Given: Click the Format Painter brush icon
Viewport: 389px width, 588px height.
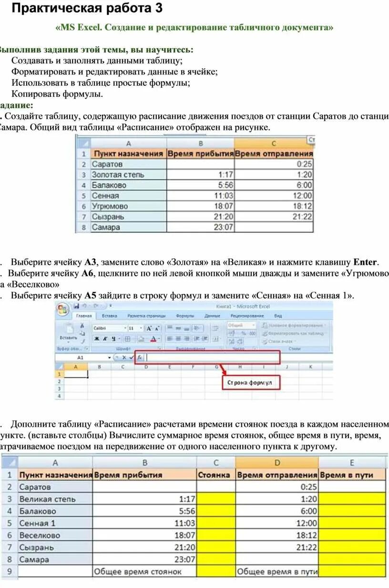Looking at the screenshot, I should 82,341.
